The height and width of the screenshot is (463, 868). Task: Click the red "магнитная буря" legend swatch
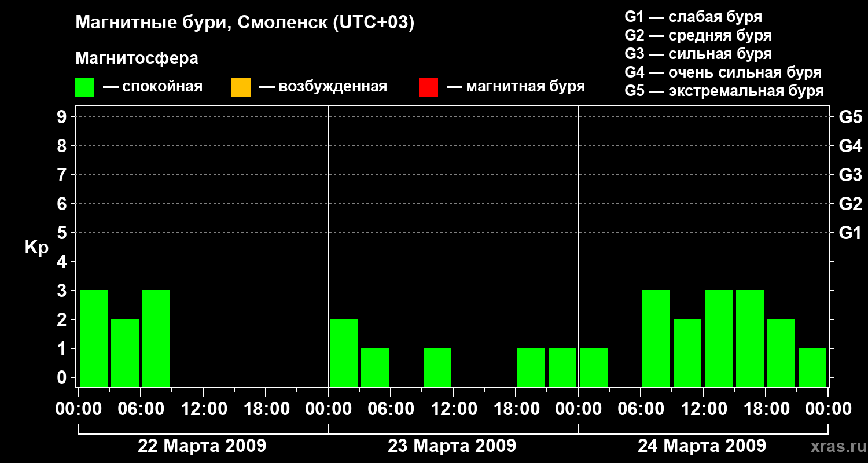(x=428, y=87)
